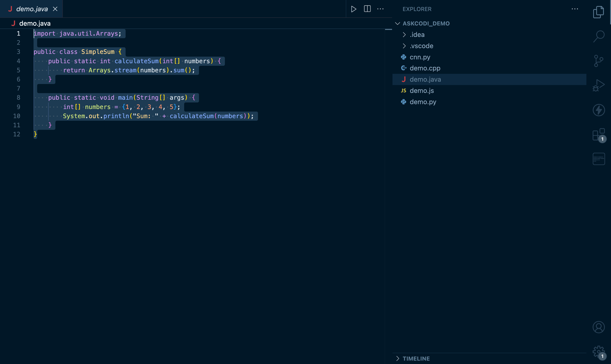Screen dimensions: 611x364
Task: Click 'stream' method call on line 5
Action: click(x=125, y=70)
